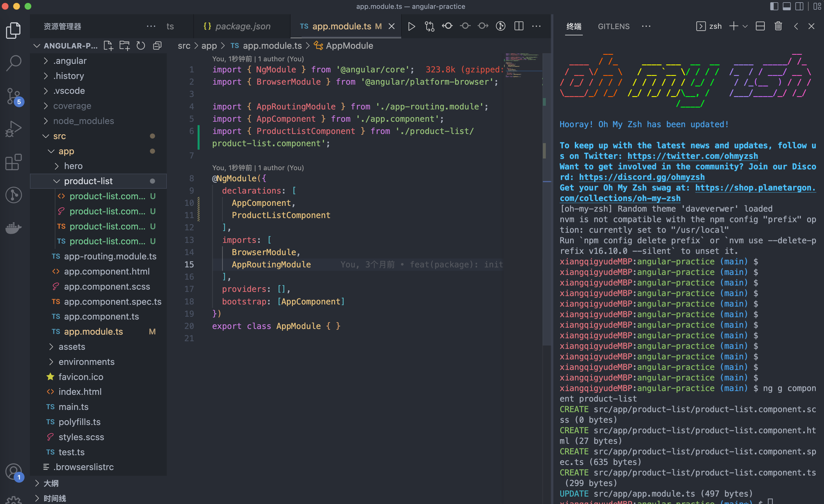The width and height of the screenshot is (824, 504).
Task: Open the new terminal profile dropdown arrow
Action: pyautogui.click(x=745, y=26)
